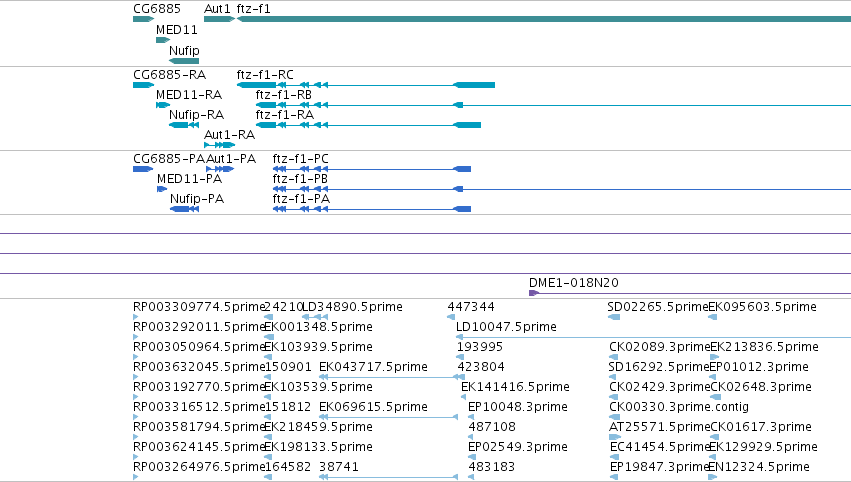Select the Aut1-PA protein label

point(231,158)
